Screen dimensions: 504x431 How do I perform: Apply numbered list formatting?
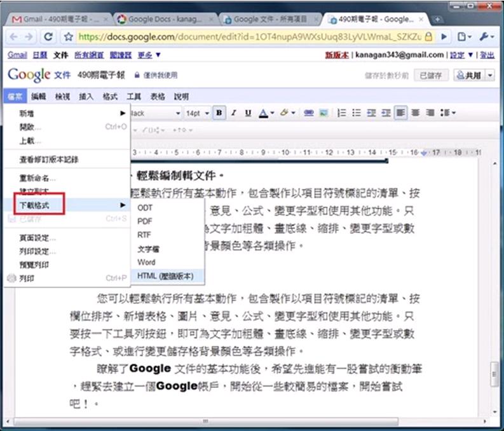click(x=341, y=113)
